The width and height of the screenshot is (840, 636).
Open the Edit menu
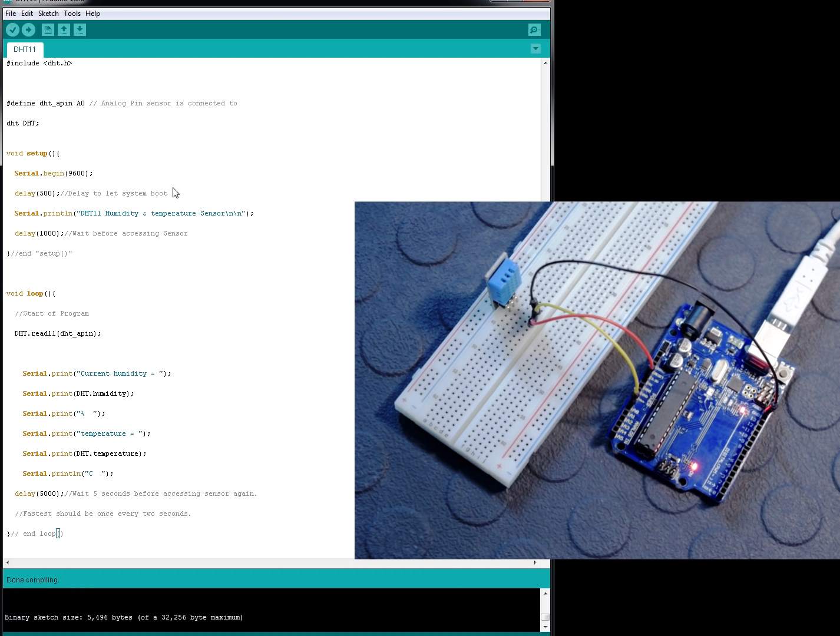tap(27, 13)
